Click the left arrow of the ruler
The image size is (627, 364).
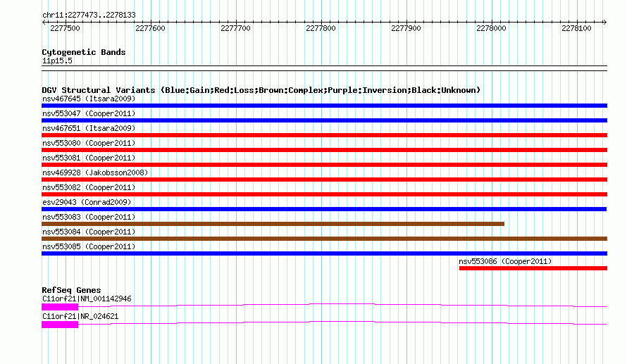click(x=44, y=23)
